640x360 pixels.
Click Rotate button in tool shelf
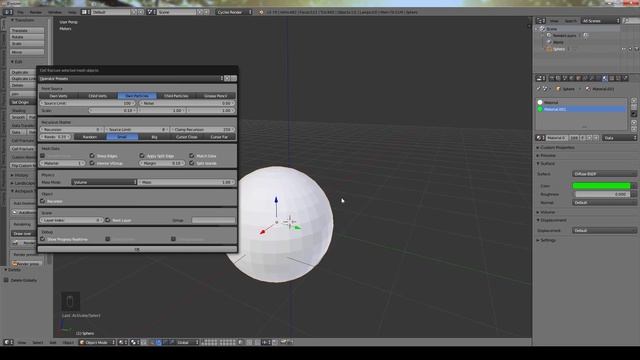pyautogui.click(x=27, y=37)
